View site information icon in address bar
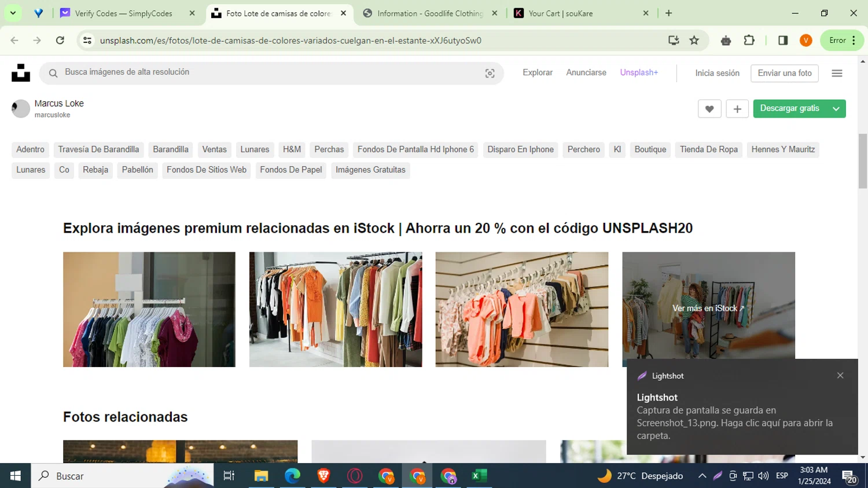868x488 pixels. (87, 41)
